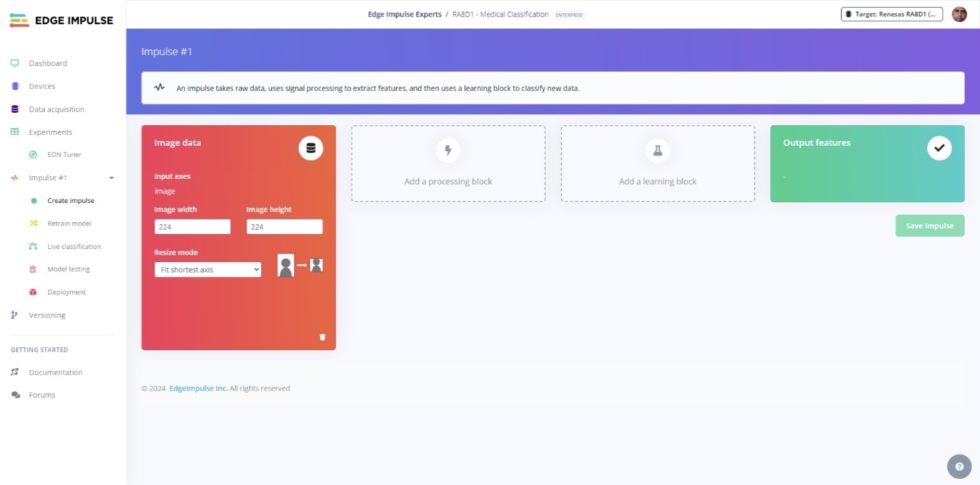Click the resize mode preview illustration
The width and height of the screenshot is (980, 485).
pos(300,265)
